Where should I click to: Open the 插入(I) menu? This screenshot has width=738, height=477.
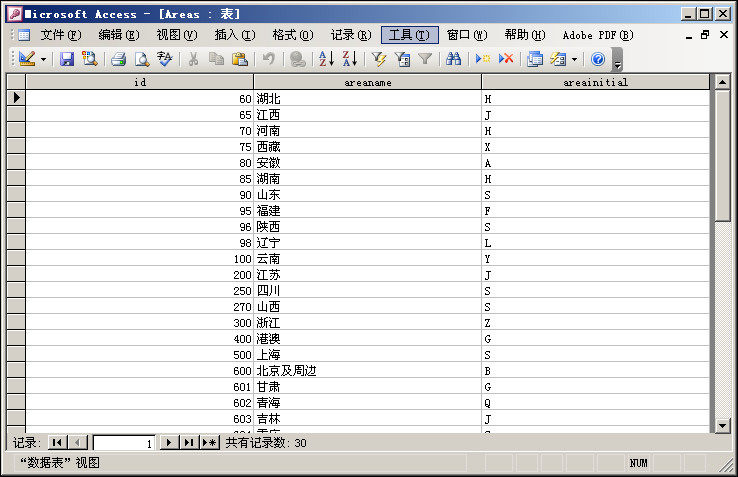tap(235, 35)
